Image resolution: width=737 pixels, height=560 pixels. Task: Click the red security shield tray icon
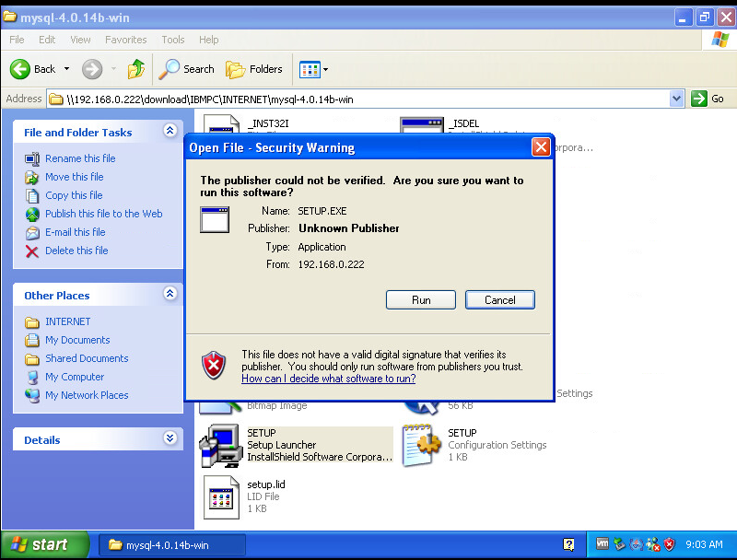click(x=670, y=544)
